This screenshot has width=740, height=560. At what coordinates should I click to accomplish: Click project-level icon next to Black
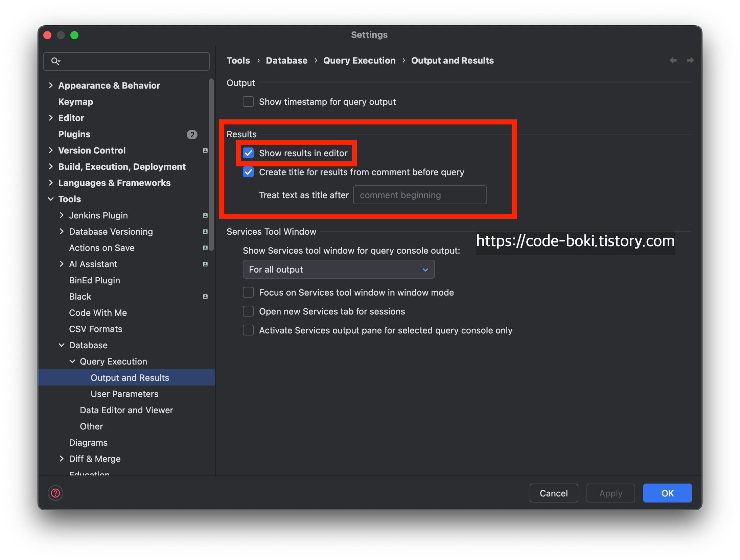pos(205,297)
